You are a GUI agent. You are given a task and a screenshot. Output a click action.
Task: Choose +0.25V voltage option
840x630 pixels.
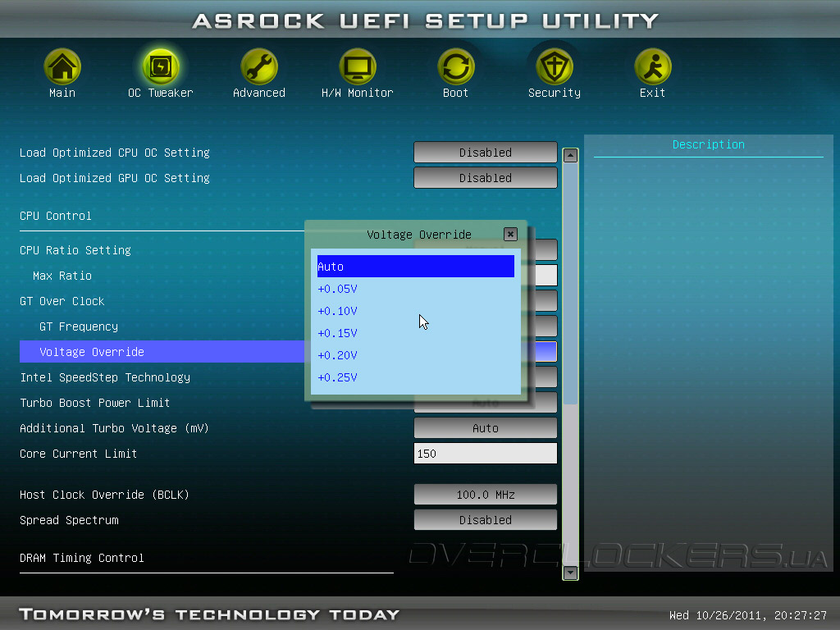(416, 377)
